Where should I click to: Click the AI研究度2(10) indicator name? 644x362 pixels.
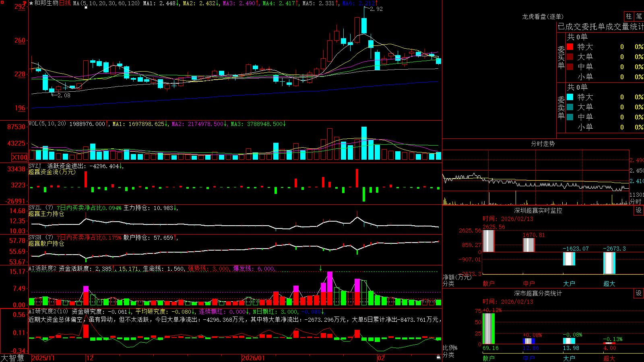pyautogui.click(x=48, y=311)
